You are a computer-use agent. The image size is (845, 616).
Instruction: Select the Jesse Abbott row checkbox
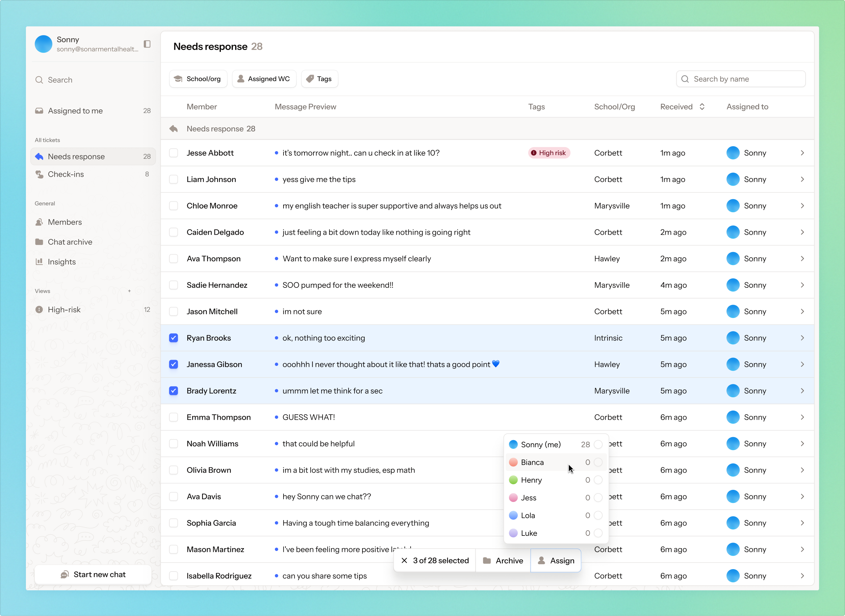point(173,153)
